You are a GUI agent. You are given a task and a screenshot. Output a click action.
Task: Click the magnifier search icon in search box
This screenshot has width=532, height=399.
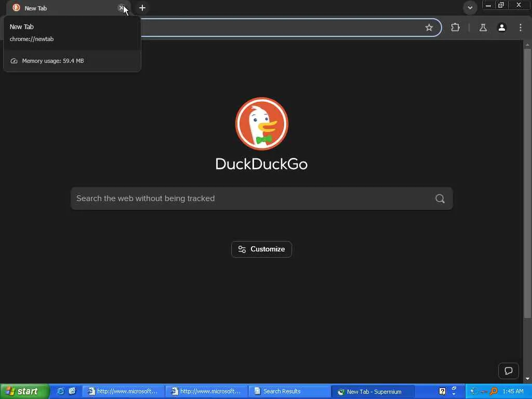click(x=440, y=198)
